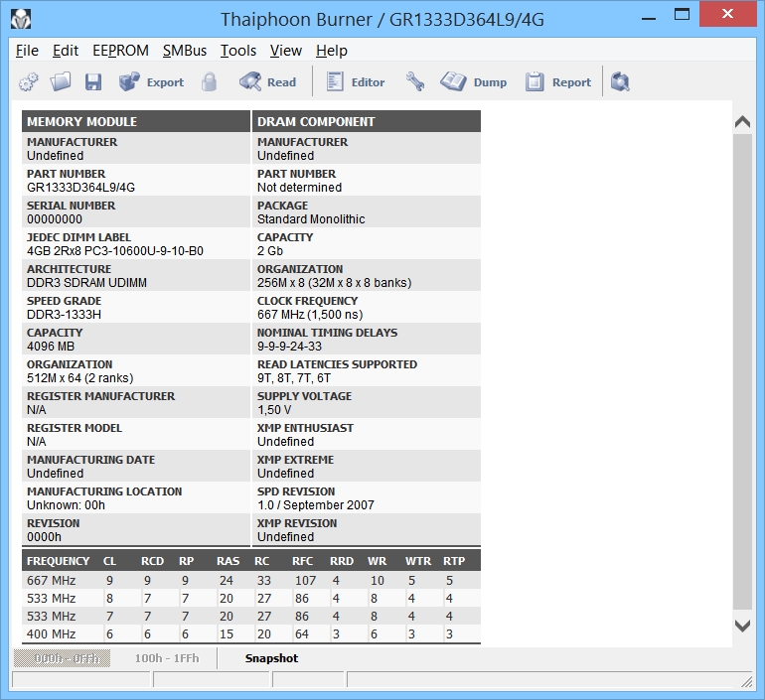
Task: Switch to the 100h - 1FFh tab
Action: tap(167, 658)
